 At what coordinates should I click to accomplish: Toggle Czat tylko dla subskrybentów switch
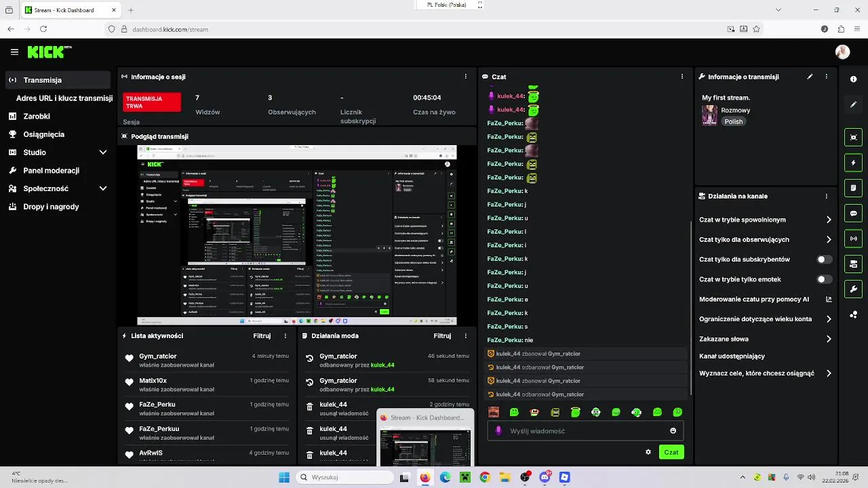(x=825, y=259)
